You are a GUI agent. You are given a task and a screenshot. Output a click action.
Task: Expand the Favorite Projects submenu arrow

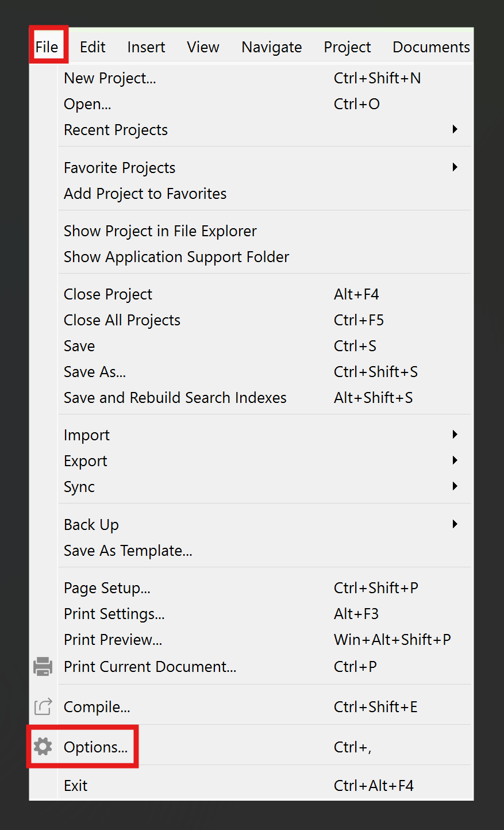click(x=455, y=167)
